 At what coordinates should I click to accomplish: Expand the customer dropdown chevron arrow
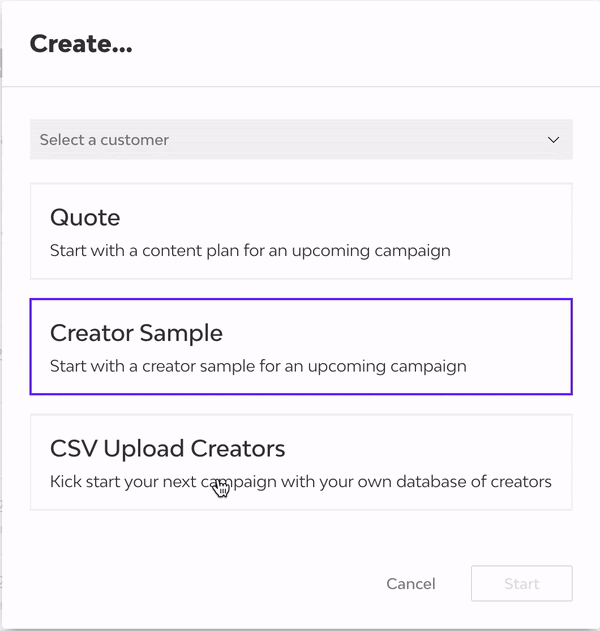click(x=553, y=140)
